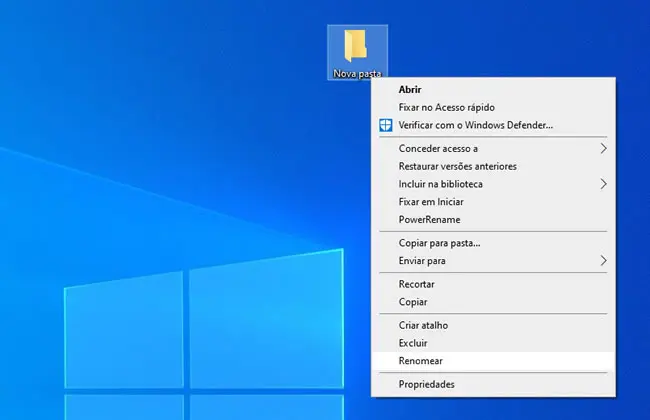Choose Abrir from the context menu
Viewport: 650px width, 420px height.
click(410, 90)
